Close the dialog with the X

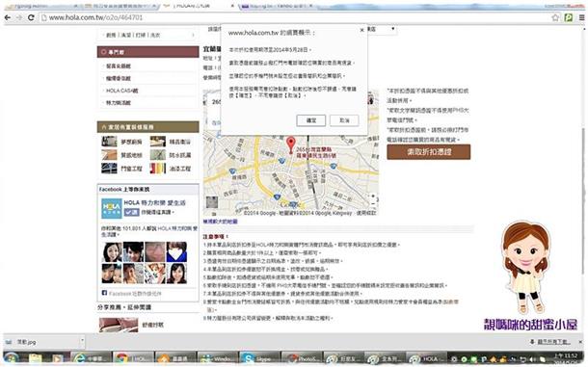(361, 30)
